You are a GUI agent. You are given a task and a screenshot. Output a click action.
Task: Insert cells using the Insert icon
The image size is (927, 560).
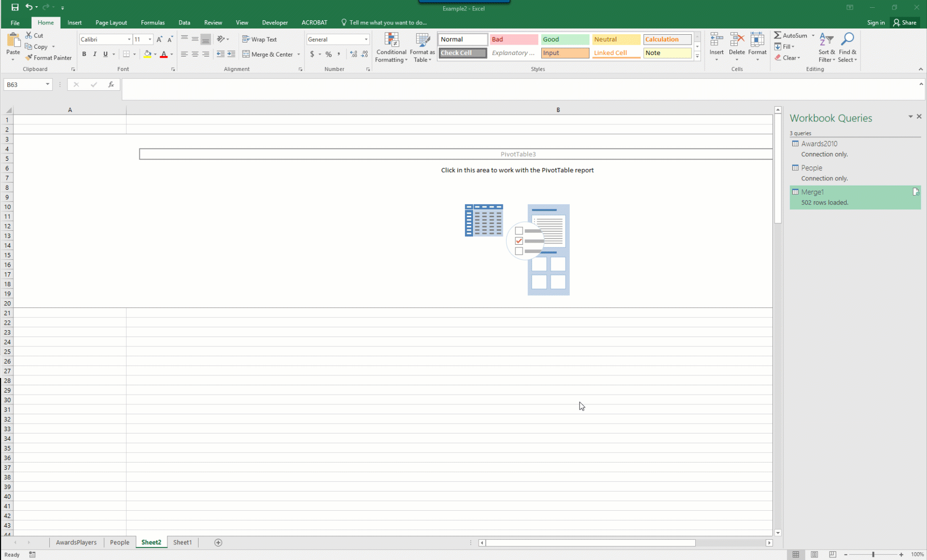click(717, 40)
